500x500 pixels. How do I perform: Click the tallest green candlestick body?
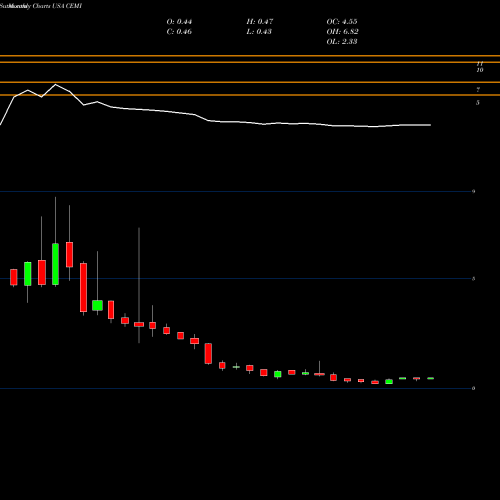[55, 264]
